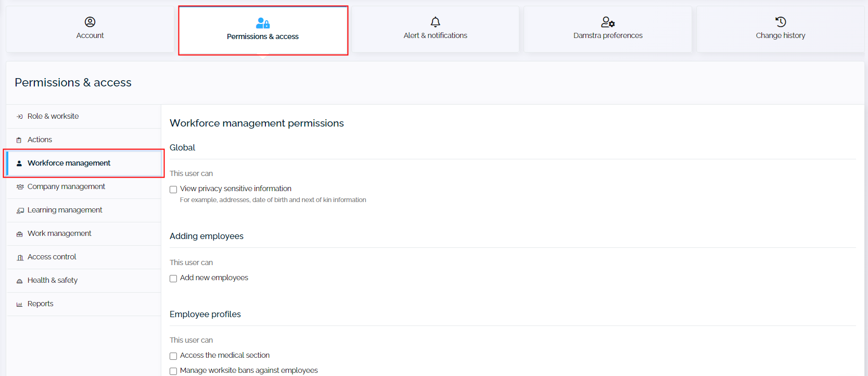Click the Health & safety helmet icon

coord(19,281)
